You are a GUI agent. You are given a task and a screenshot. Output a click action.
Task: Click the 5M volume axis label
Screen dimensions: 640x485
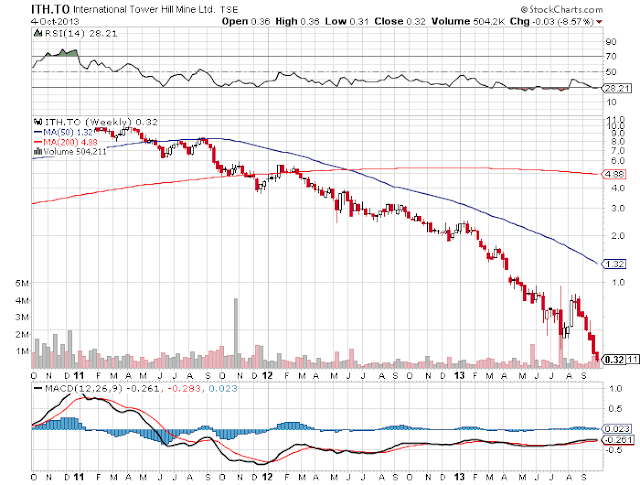(22, 283)
